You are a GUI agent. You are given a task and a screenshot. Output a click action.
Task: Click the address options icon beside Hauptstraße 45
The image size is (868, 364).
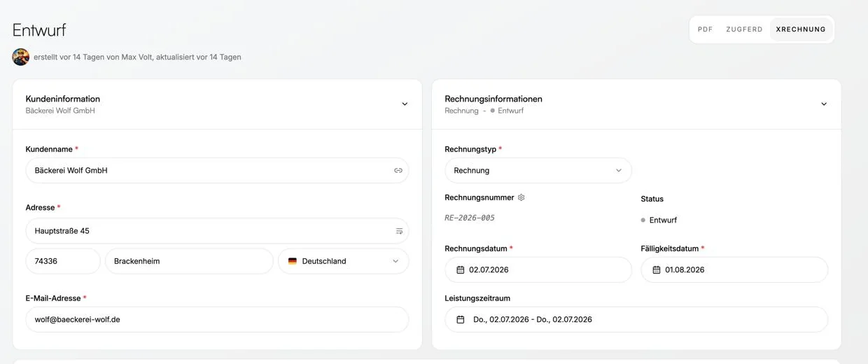399,231
